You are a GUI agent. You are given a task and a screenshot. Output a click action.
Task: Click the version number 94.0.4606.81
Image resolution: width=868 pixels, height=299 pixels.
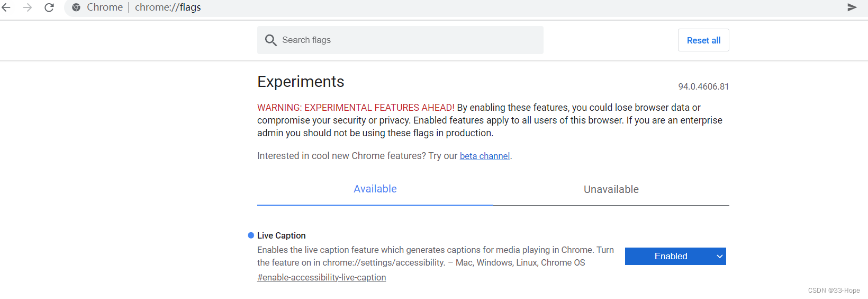tap(703, 86)
